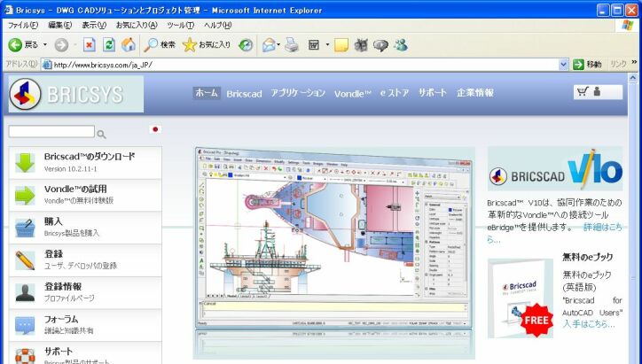Click the site search magnifier icon
This screenshot has width=642, height=364.
(x=101, y=134)
